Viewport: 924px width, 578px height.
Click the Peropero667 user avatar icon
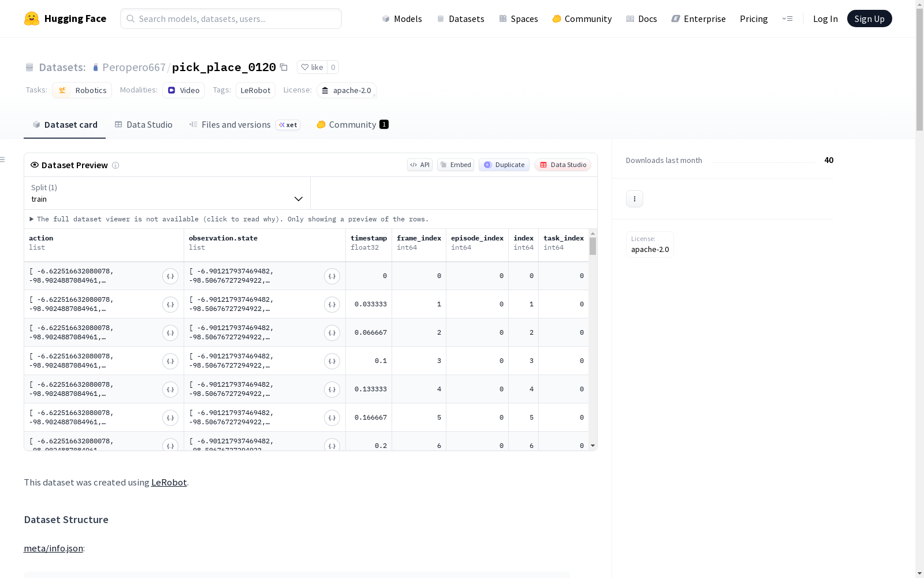[x=96, y=68]
